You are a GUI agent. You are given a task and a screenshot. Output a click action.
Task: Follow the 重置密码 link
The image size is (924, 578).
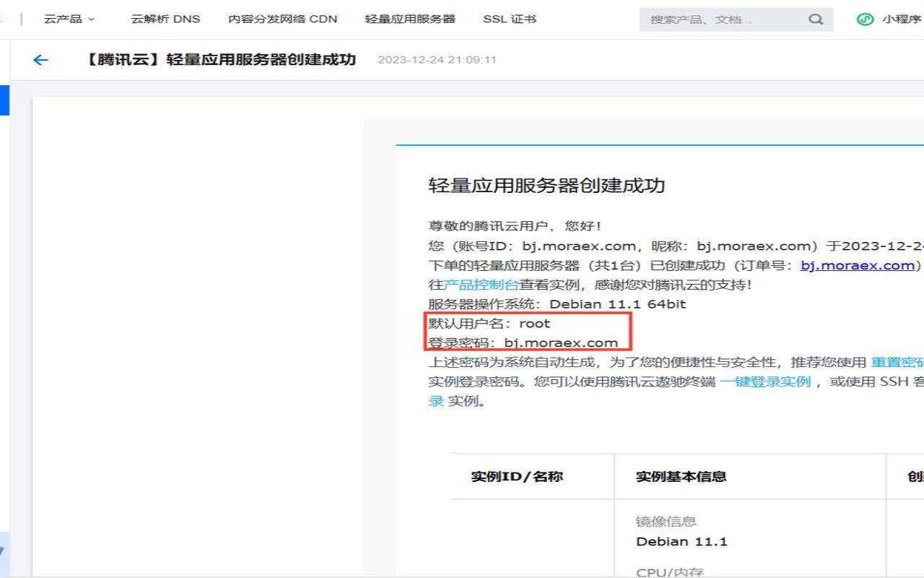(897, 363)
